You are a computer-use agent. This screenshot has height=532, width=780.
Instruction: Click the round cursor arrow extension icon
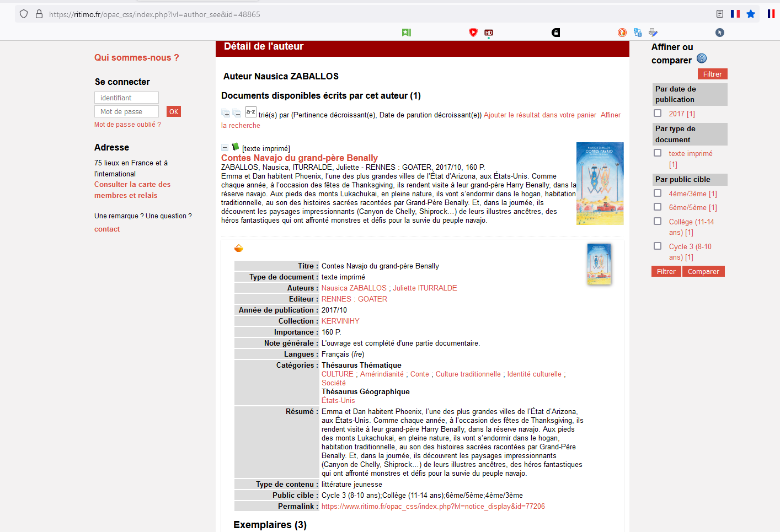tap(720, 33)
